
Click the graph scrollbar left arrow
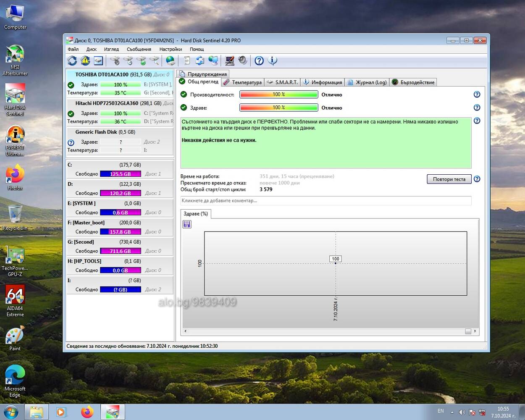tap(186, 331)
